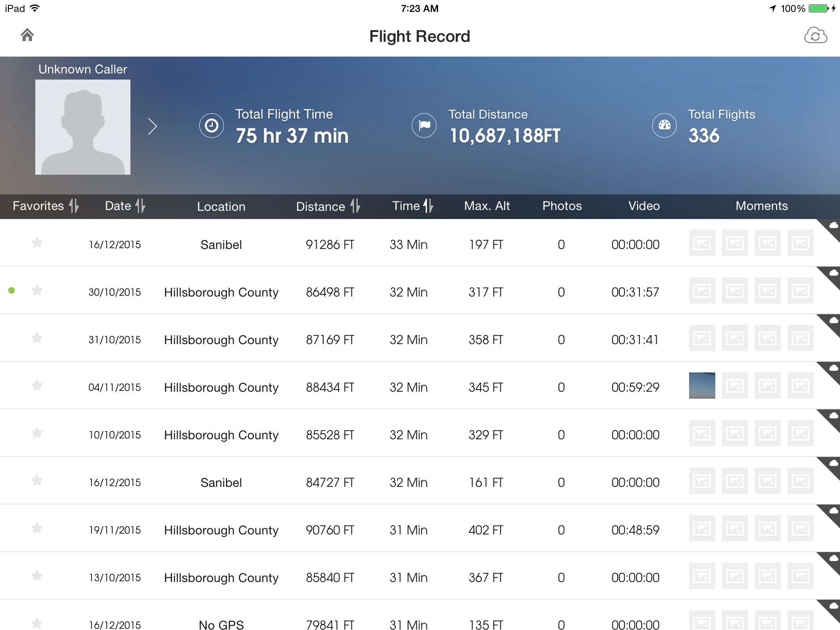Tap cloud sync corner on No GPS row

pos(832,608)
